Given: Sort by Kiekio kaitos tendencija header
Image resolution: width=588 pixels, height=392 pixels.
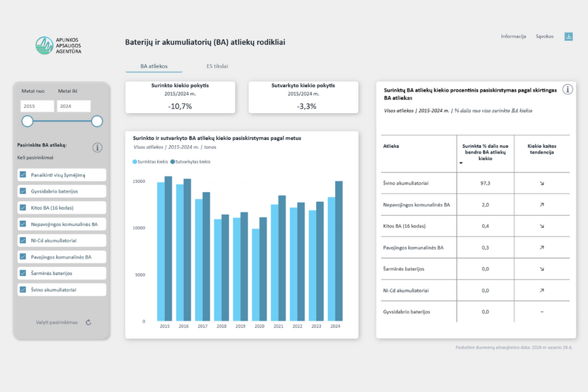Looking at the screenshot, I should click(x=542, y=150).
